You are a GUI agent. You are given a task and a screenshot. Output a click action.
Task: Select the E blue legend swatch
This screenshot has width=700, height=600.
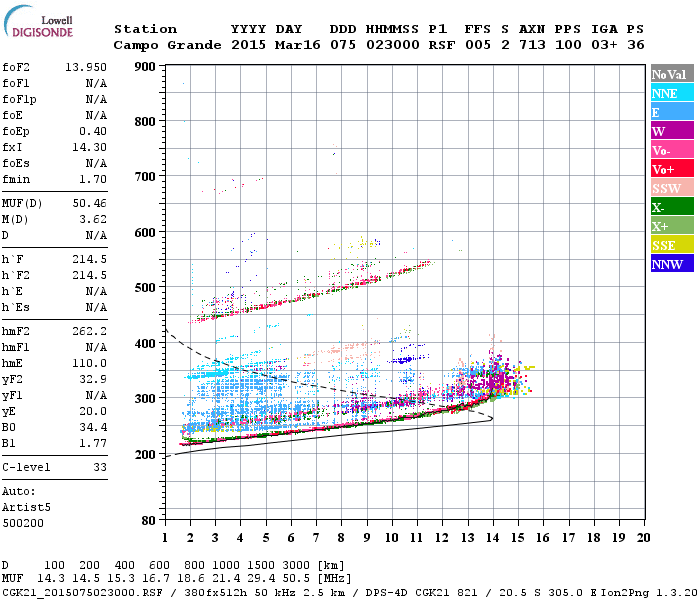[x=672, y=112]
